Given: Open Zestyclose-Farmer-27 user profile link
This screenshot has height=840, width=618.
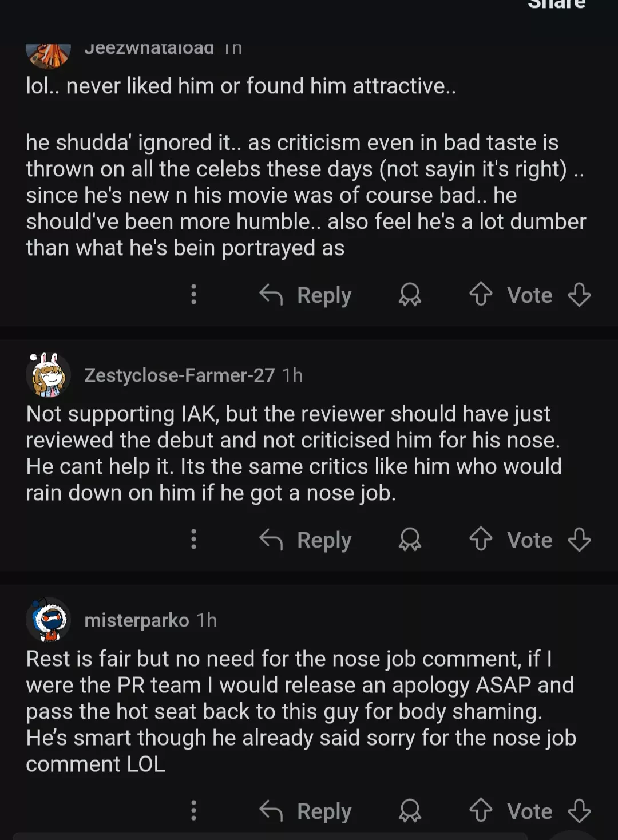Looking at the screenshot, I should [x=179, y=375].
